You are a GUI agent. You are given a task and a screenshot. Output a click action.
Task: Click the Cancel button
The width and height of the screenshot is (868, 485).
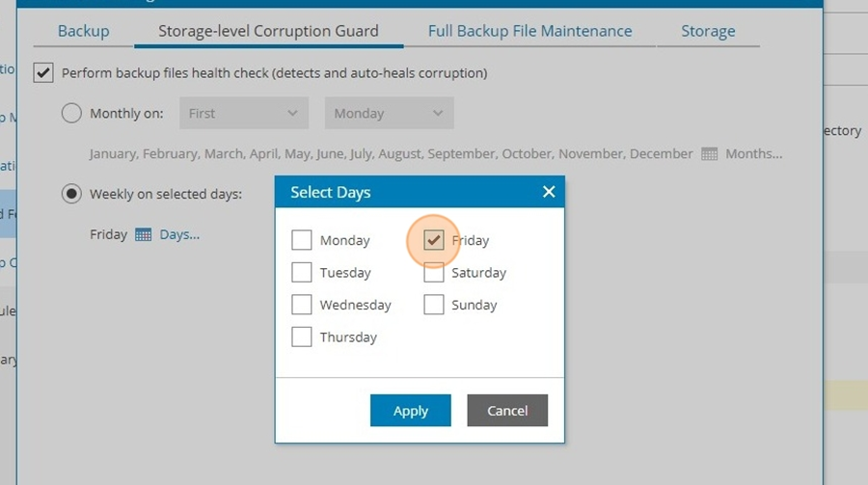tap(507, 410)
